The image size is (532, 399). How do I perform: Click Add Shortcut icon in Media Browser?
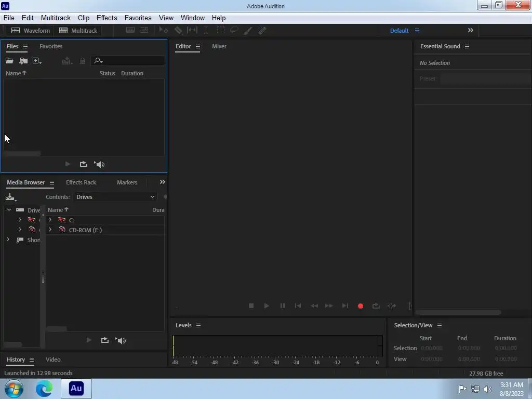(x=10, y=197)
